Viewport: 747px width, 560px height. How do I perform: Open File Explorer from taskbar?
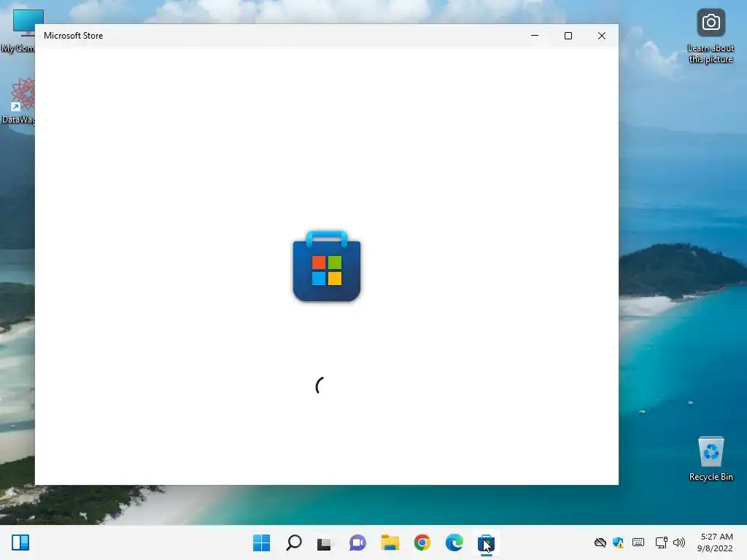[x=390, y=542]
